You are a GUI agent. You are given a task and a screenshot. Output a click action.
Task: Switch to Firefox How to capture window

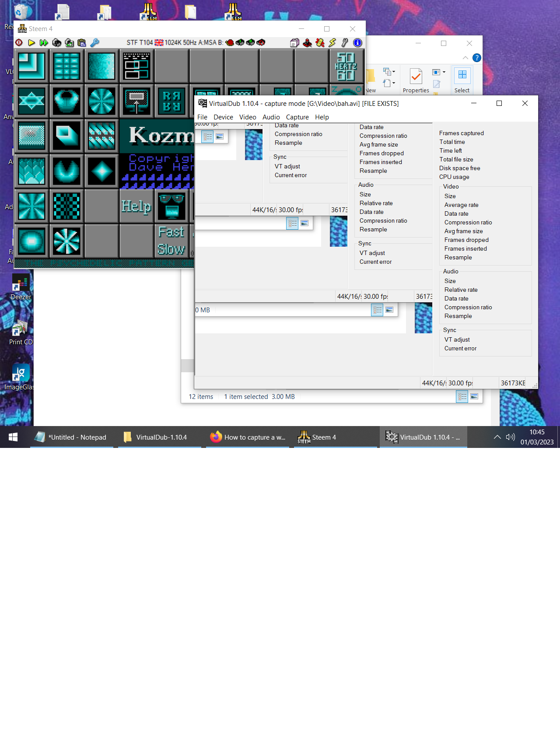[x=248, y=437]
